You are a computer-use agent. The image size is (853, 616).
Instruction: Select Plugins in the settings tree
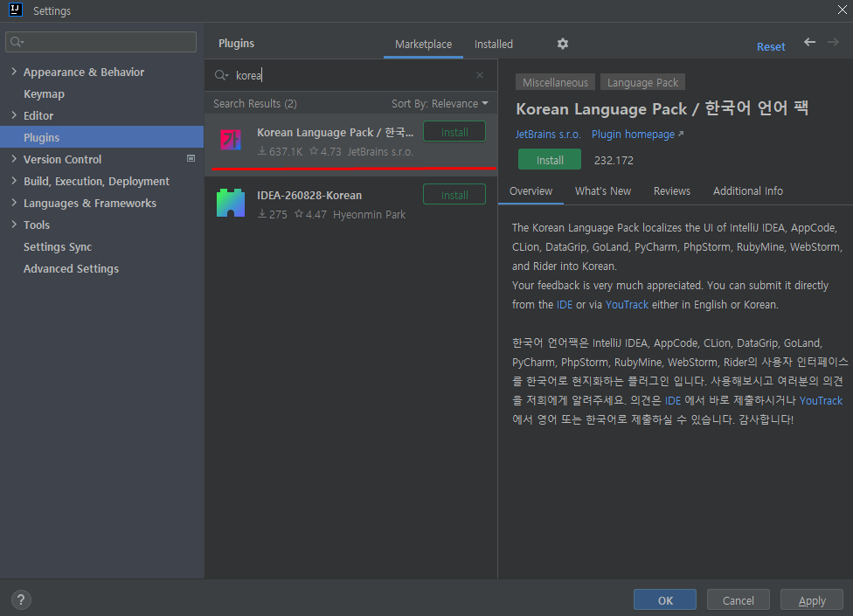click(101, 137)
